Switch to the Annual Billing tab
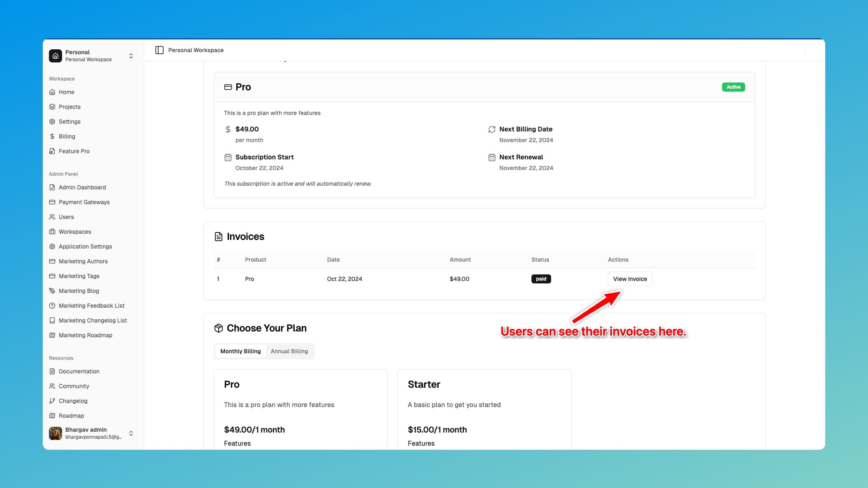868x488 pixels. [x=289, y=351]
